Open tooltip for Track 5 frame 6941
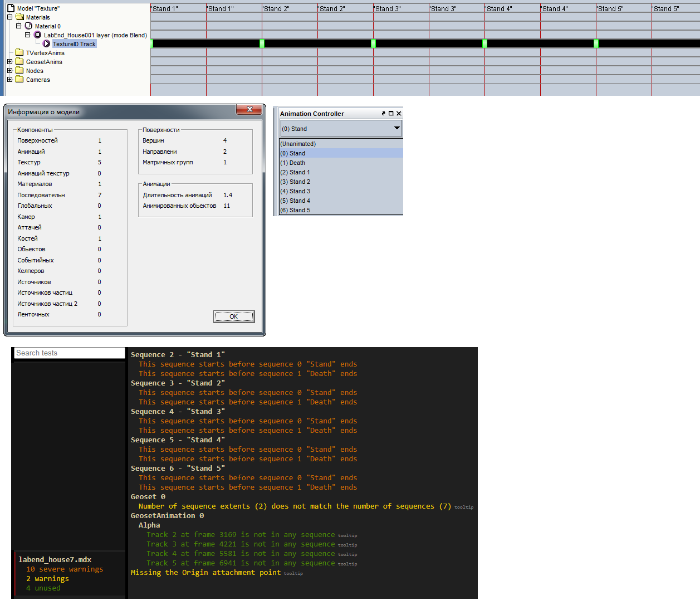Screen dimensions: 700x605 click(x=347, y=564)
